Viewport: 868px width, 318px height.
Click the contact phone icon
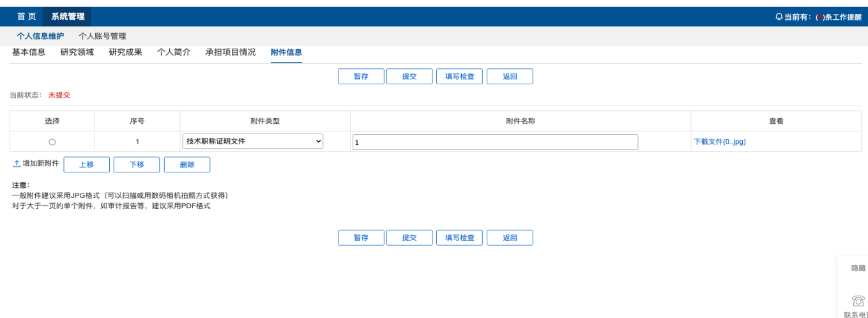(858, 301)
